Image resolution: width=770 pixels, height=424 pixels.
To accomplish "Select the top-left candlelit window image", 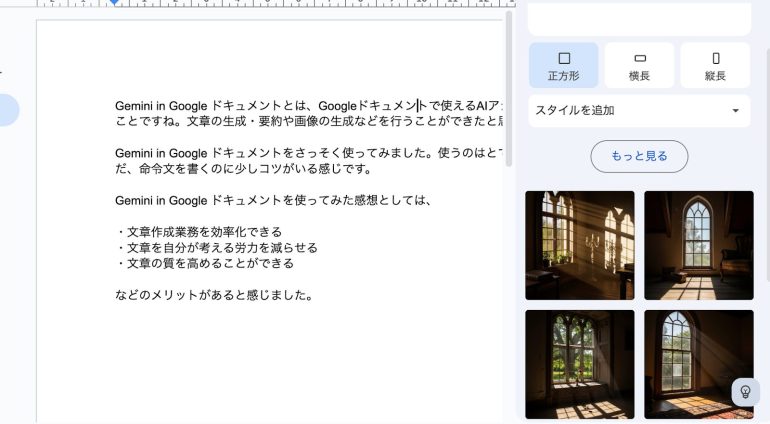I will [x=580, y=245].
